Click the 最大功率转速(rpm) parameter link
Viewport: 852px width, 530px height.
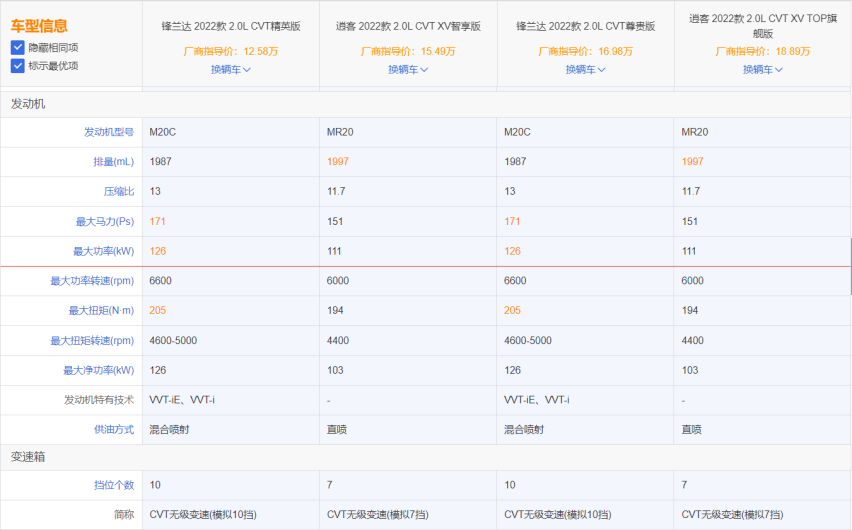coord(92,280)
